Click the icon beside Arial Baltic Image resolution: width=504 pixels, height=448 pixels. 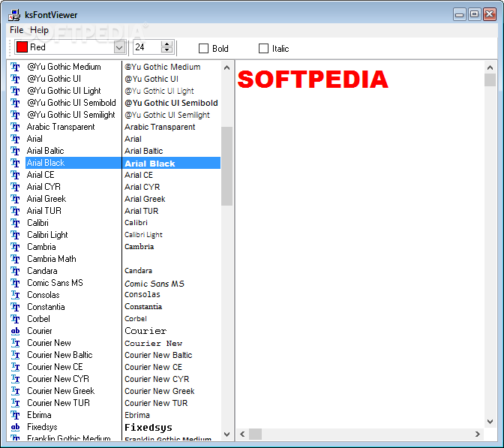pyautogui.click(x=15, y=151)
